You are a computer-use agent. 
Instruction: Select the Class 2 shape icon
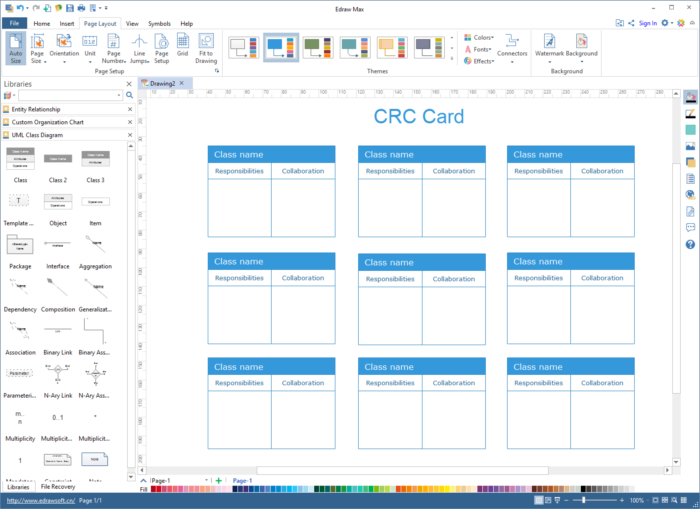pos(58,159)
